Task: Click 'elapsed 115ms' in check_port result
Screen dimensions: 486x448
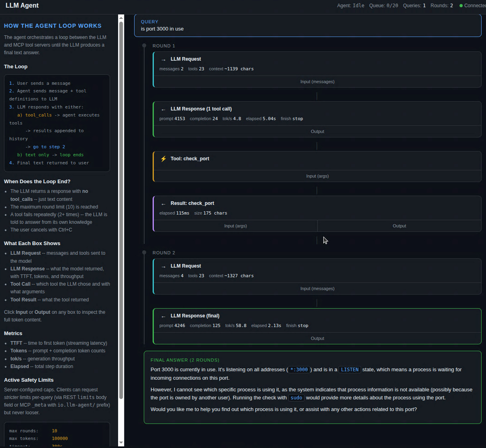Action: click(174, 213)
